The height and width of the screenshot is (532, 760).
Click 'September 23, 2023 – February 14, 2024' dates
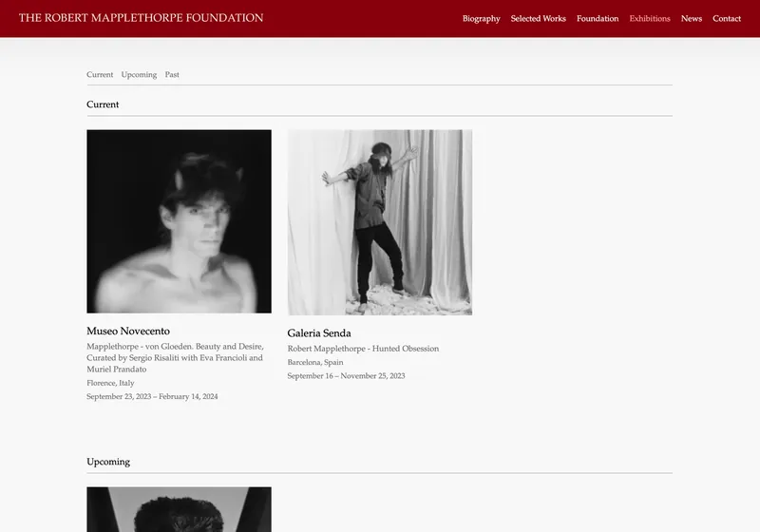[152, 396]
